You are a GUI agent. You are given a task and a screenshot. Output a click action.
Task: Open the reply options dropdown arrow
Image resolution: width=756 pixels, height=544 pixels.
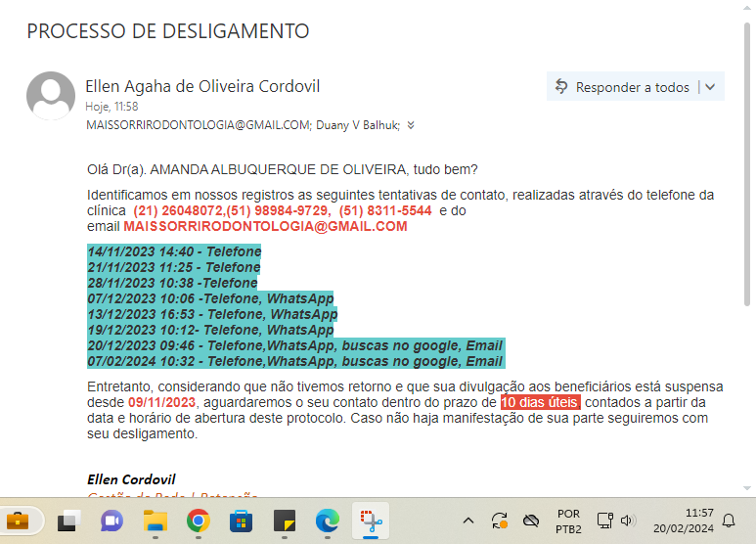tap(710, 87)
